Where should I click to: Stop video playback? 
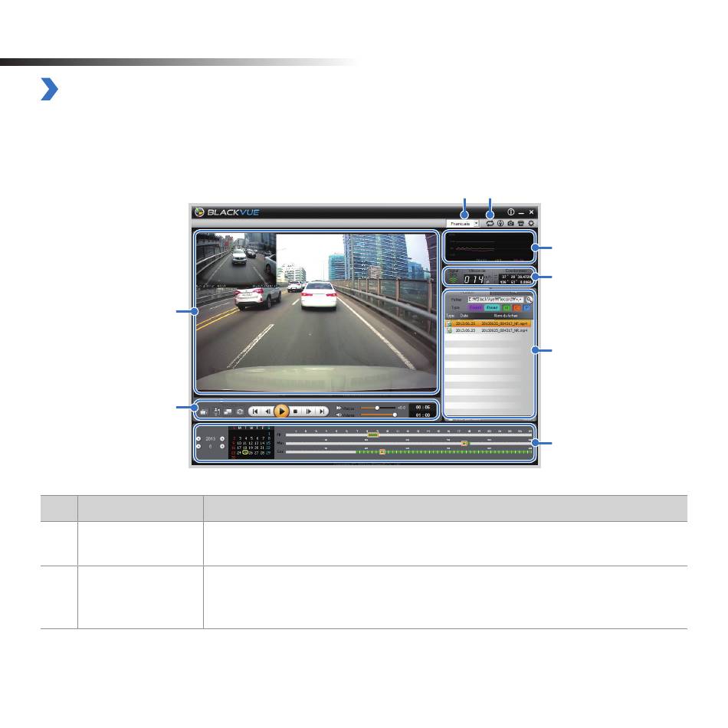tap(296, 412)
